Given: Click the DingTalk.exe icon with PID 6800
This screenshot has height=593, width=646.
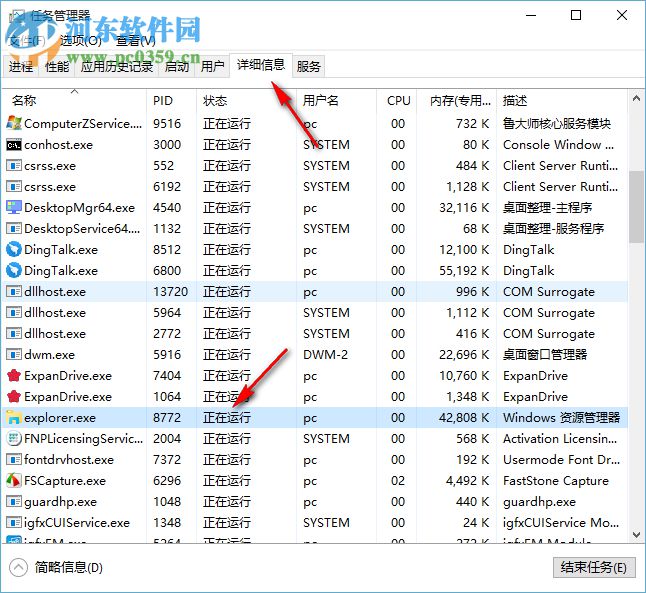Looking at the screenshot, I should 14,271.
